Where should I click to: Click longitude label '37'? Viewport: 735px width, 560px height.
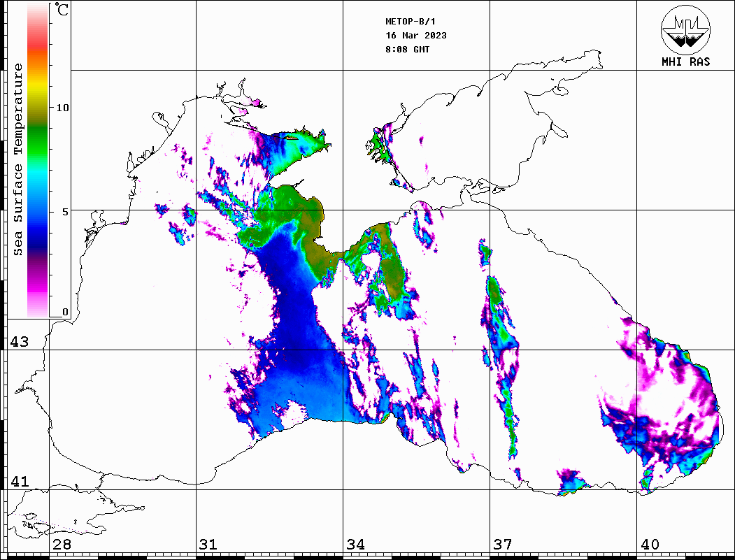(x=503, y=544)
